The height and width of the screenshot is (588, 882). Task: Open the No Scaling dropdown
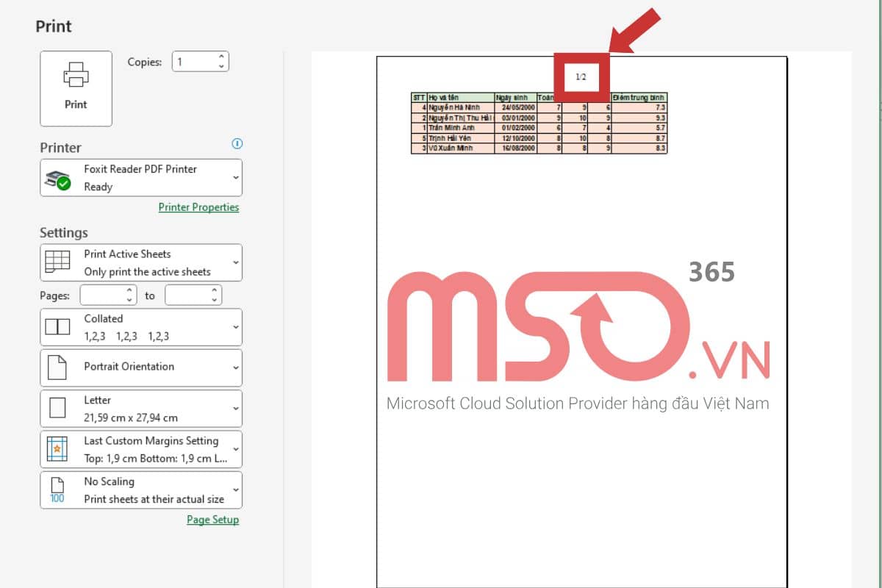[140, 490]
